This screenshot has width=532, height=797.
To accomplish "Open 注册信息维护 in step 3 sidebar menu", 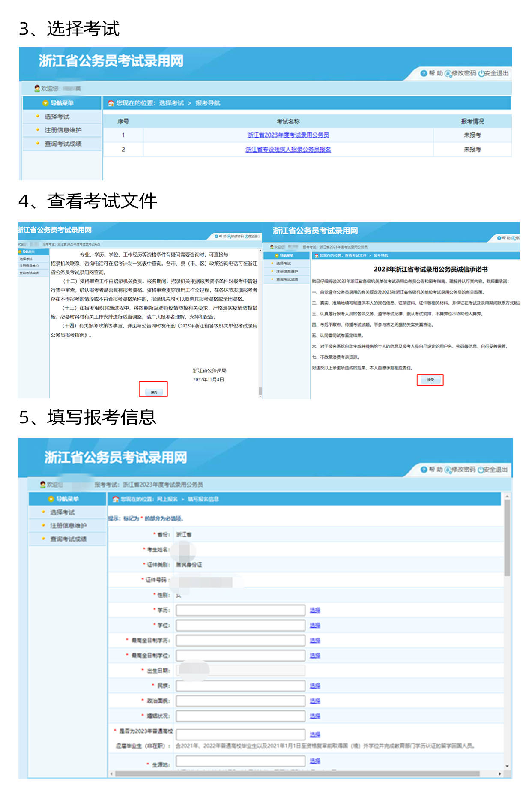I will coord(63,130).
